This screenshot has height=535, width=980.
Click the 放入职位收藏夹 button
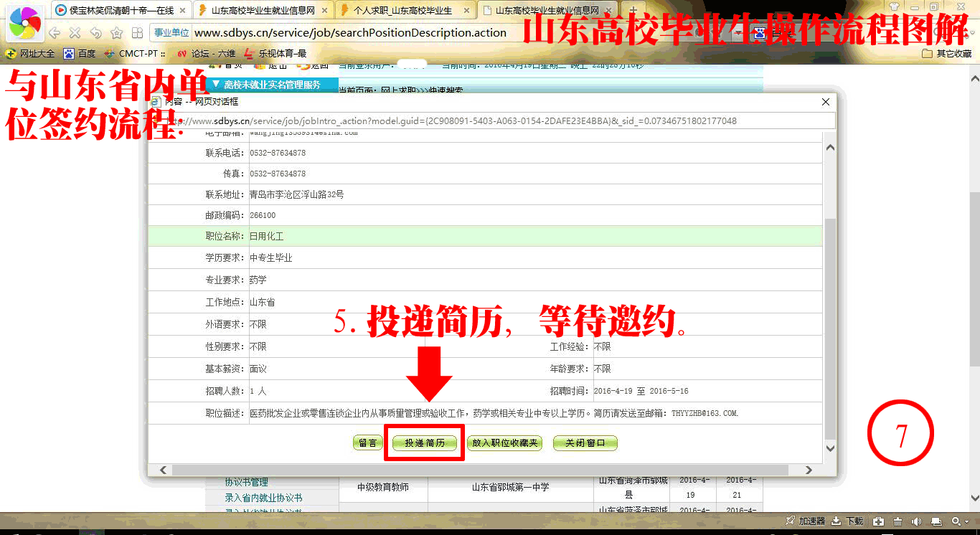[x=504, y=443]
